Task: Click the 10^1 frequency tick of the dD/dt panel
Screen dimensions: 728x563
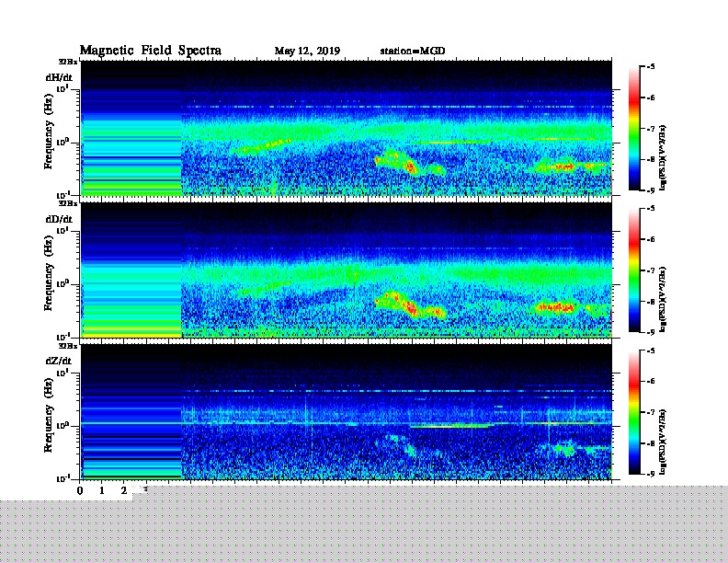Action: click(x=63, y=231)
